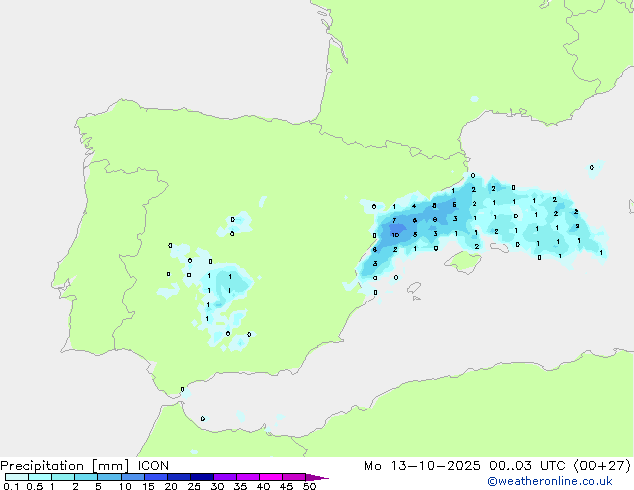
Task: Click the forecast offset "(00+27)" text
Action: (602, 466)
